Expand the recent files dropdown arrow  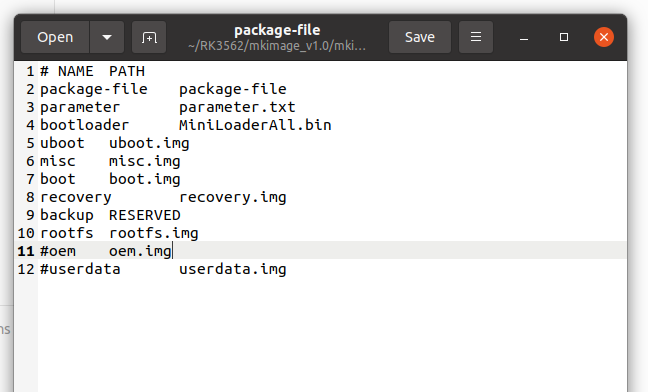[x=107, y=37]
